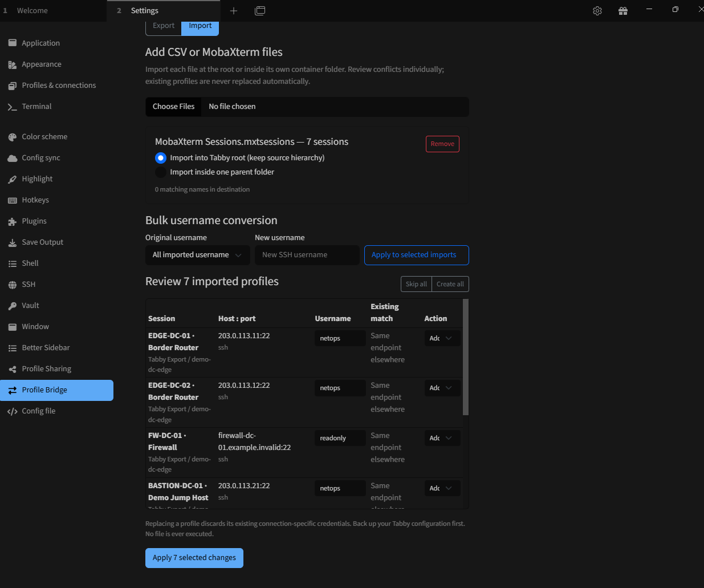Click the 'No file chosen' label
The image size is (704, 588).
pyautogui.click(x=232, y=107)
